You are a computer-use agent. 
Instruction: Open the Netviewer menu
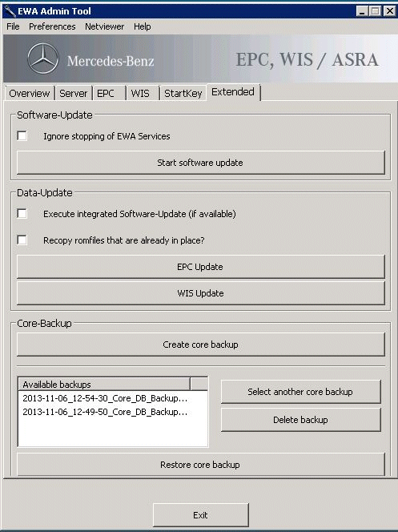[104, 26]
